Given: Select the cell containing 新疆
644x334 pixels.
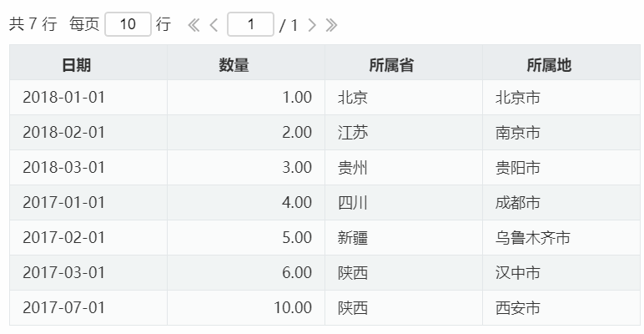Looking at the screenshot, I should (x=404, y=238).
